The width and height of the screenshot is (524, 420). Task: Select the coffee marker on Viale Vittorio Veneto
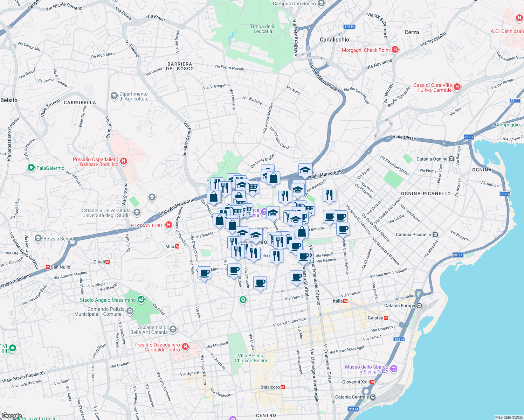pyautogui.click(x=343, y=230)
